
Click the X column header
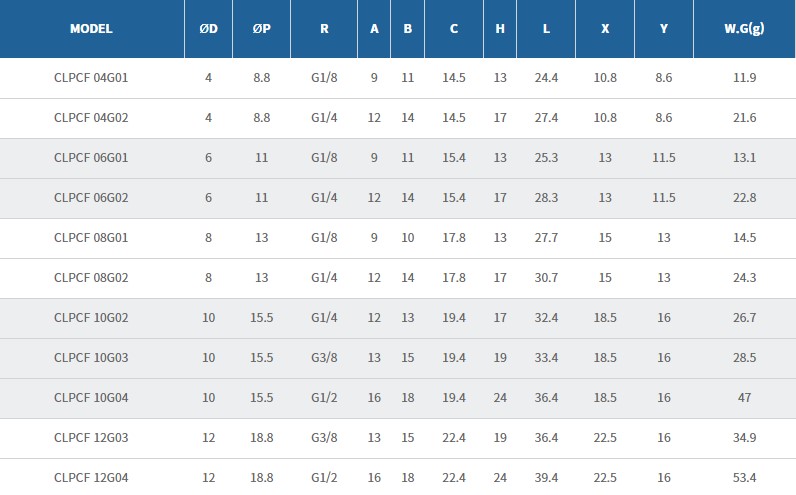point(605,29)
